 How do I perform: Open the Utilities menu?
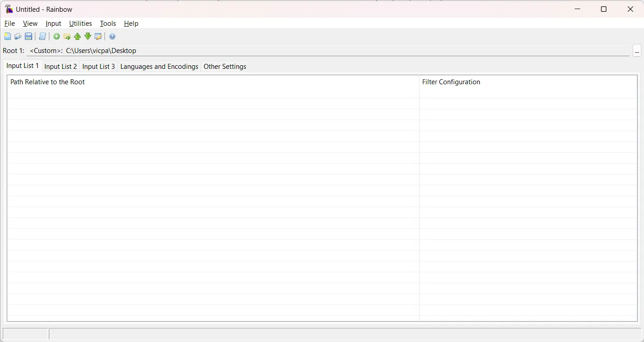(80, 24)
